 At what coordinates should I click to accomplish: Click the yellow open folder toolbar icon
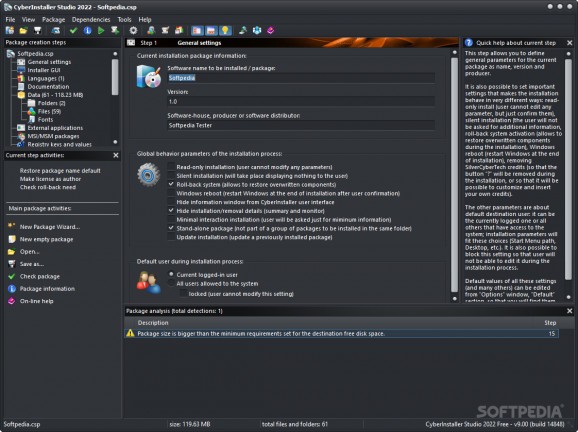point(24,31)
